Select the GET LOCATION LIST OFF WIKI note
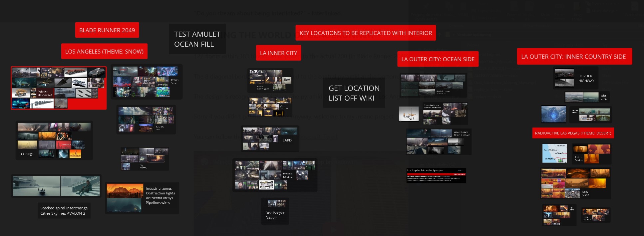This screenshot has width=644, height=236. tap(354, 93)
